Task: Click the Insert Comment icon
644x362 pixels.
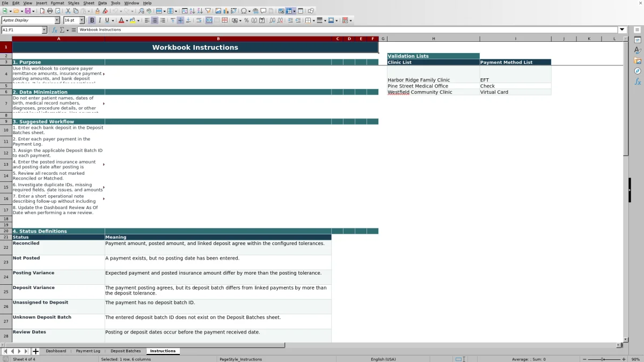Action: click(264, 11)
